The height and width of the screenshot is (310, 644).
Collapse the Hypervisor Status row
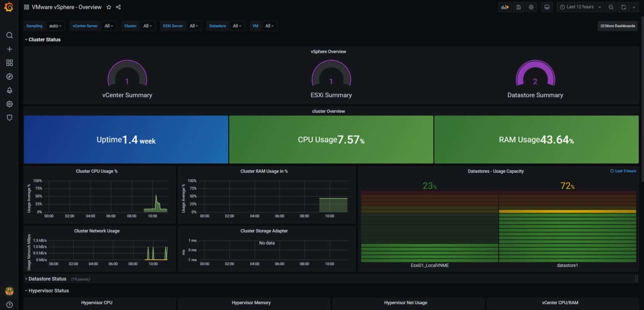tap(49, 290)
